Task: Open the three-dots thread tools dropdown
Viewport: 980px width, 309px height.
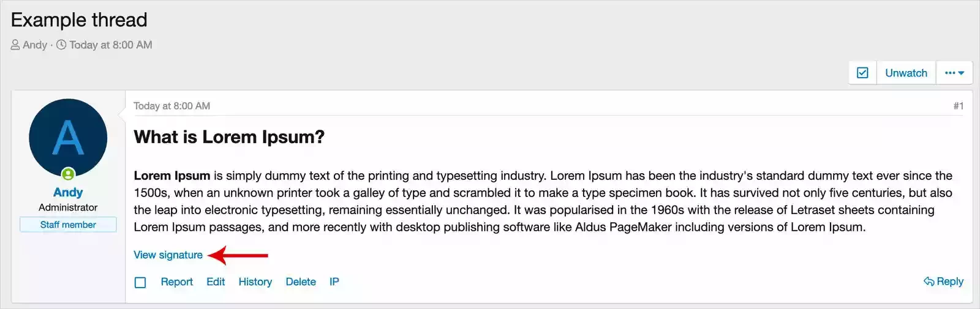Action: pos(954,73)
